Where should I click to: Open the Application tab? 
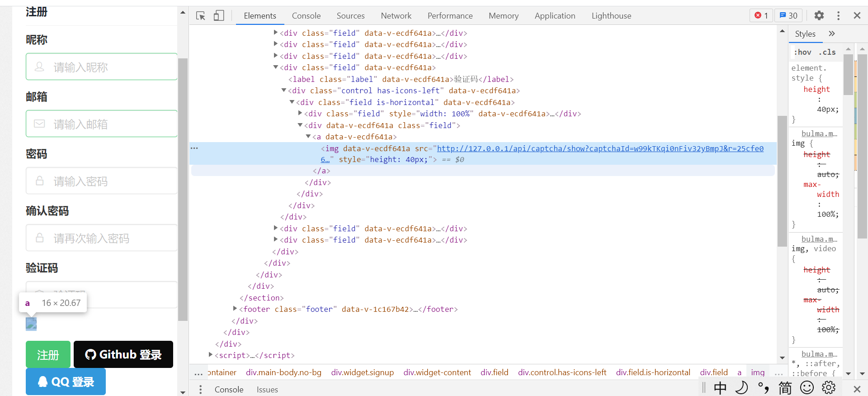click(555, 16)
